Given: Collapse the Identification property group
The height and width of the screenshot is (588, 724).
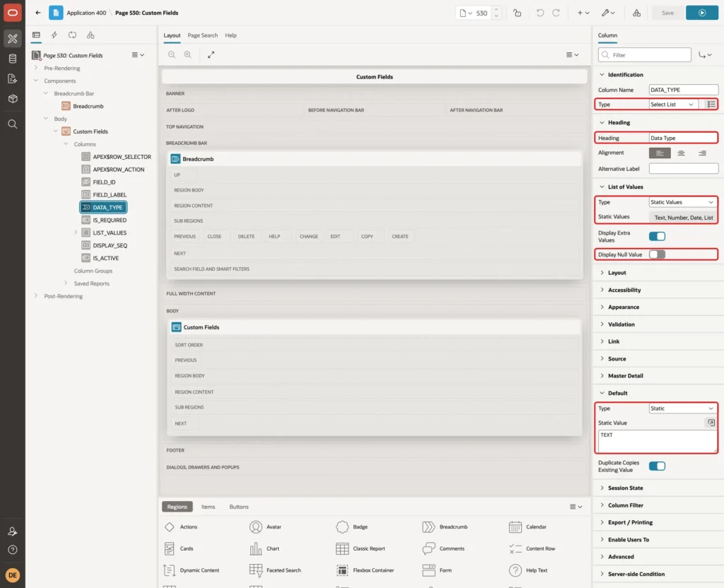Looking at the screenshot, I should (x=602, y=75).
